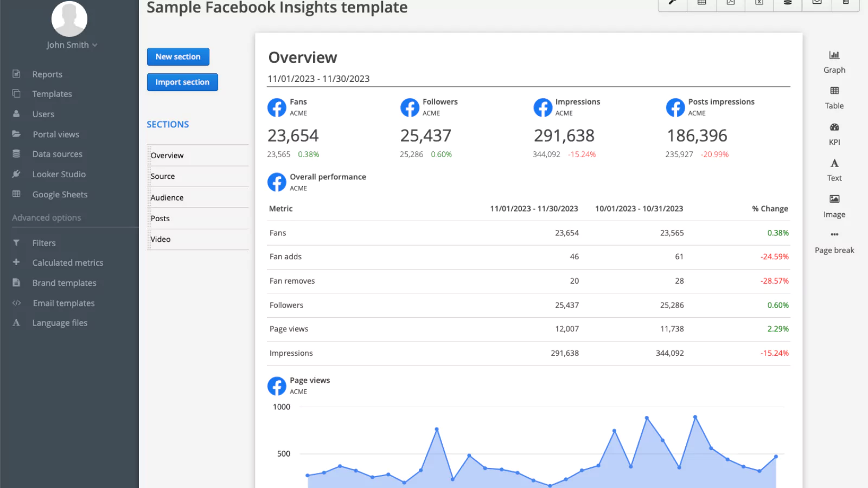Add a Graph widget
Screen dimensions: 868x488
834,62
